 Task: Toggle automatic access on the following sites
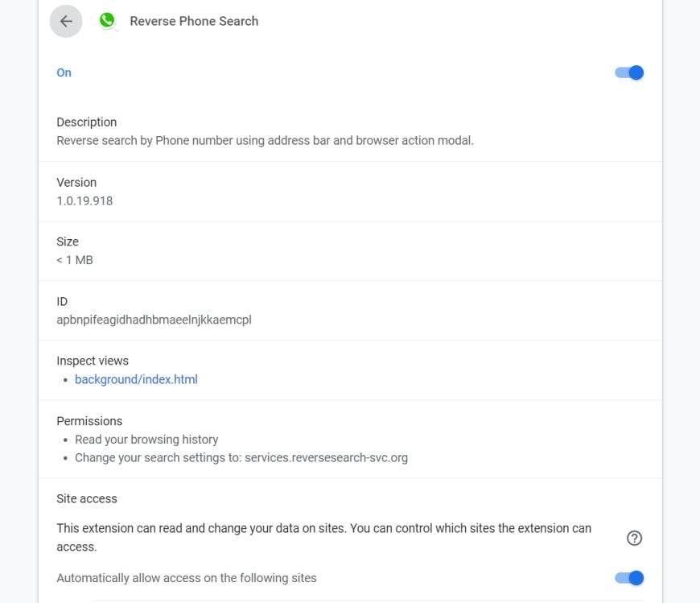pos(629,578)
